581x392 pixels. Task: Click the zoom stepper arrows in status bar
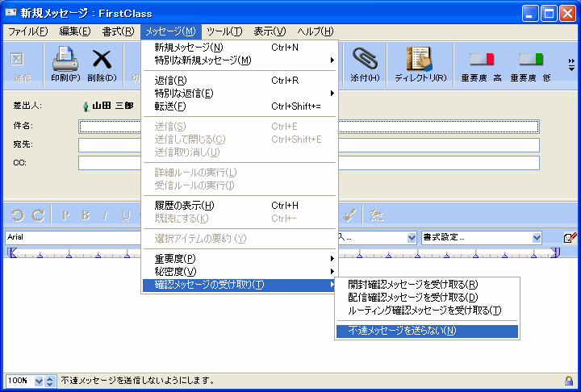pyautogui.click(x=49, y=380)
